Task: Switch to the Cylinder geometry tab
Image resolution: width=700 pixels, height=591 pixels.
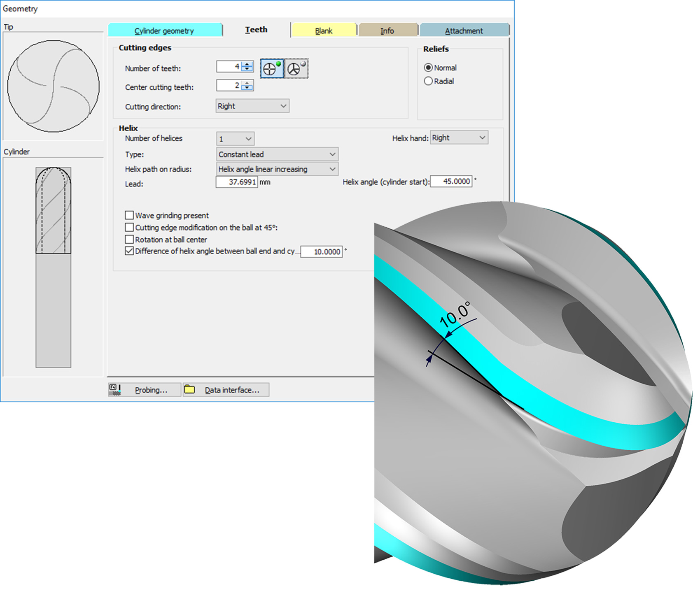Action: 164,31
